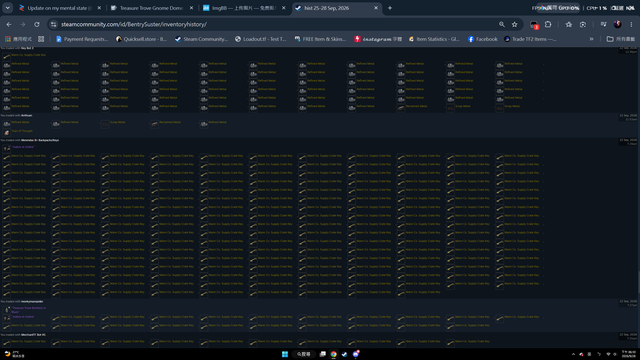Open trade partner 'monkymanspider'
Screen dimensions: 640x360
click(x=32, y=302)
